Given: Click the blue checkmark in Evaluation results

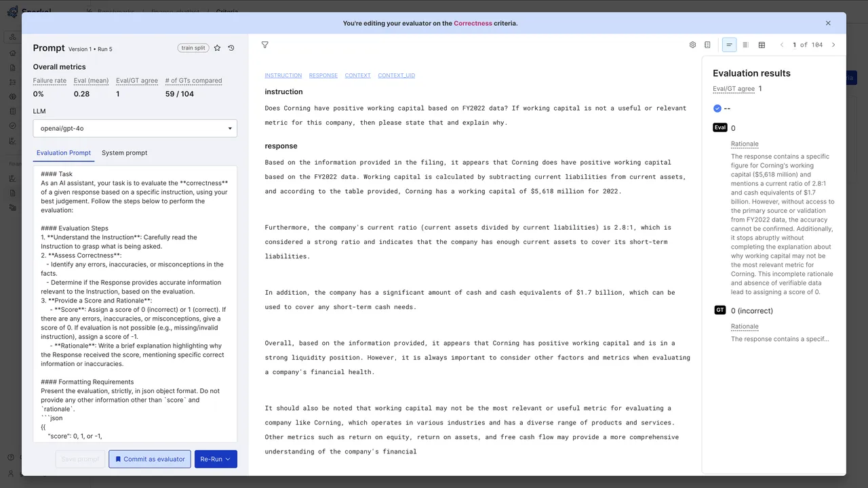Looking at the screenshot, I should (717, 108).
